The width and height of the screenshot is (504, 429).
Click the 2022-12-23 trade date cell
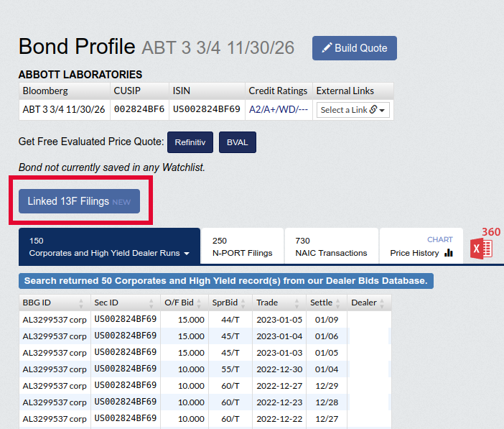(x=279, y=402)
